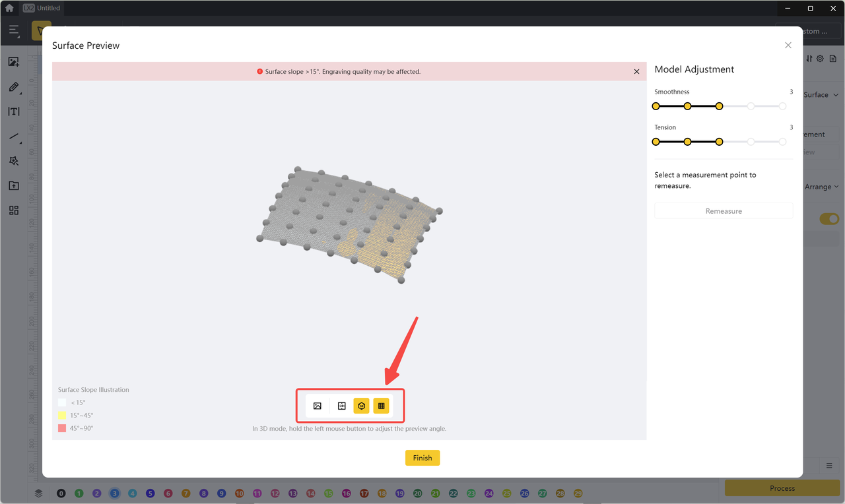Click the Home icon in title bar

tap(9, 8)
